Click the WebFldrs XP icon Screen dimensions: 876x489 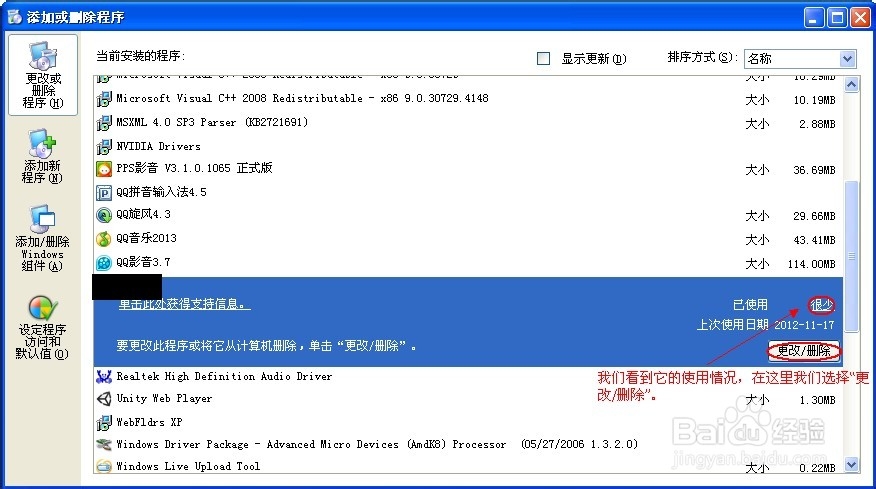point(104,422)
